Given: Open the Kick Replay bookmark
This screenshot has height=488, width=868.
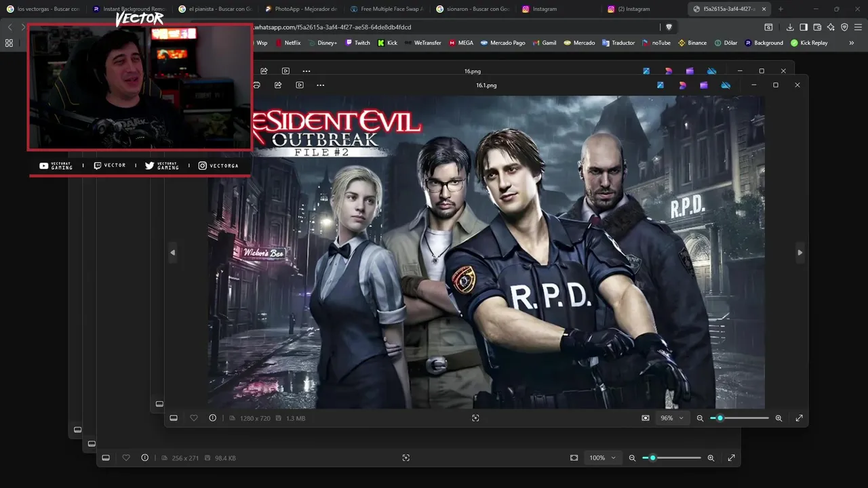Looking at the screenshot, I should [x=809, y=43].
